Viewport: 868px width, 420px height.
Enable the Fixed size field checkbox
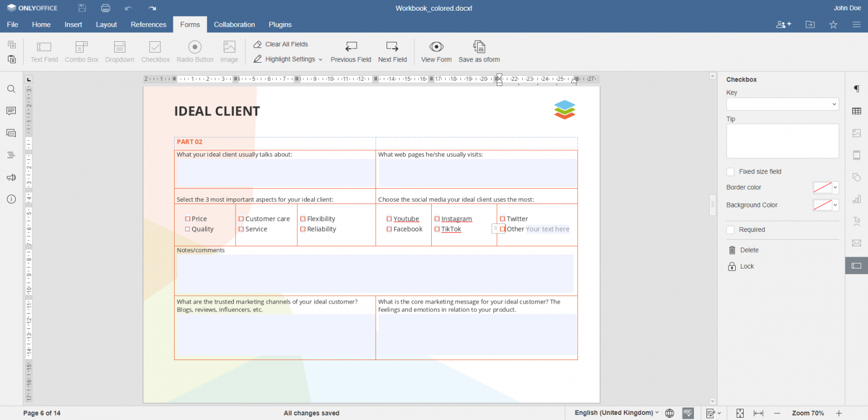click(x=729, y=171)
